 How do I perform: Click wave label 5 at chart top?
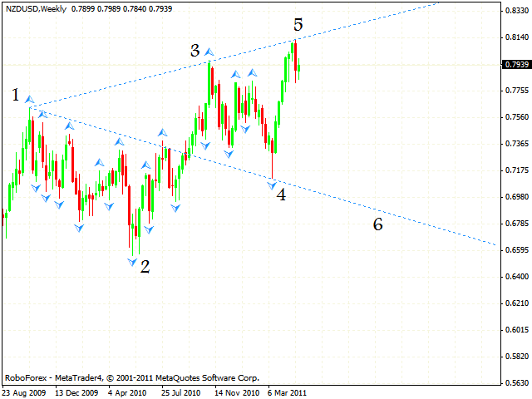point(298,24)
